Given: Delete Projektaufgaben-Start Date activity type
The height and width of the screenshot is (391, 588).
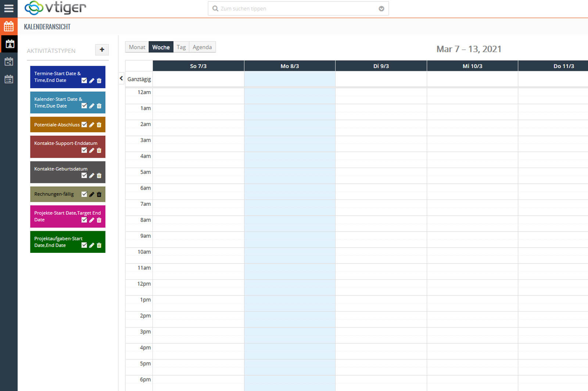Looking at the screenshot, I should 99,245.
